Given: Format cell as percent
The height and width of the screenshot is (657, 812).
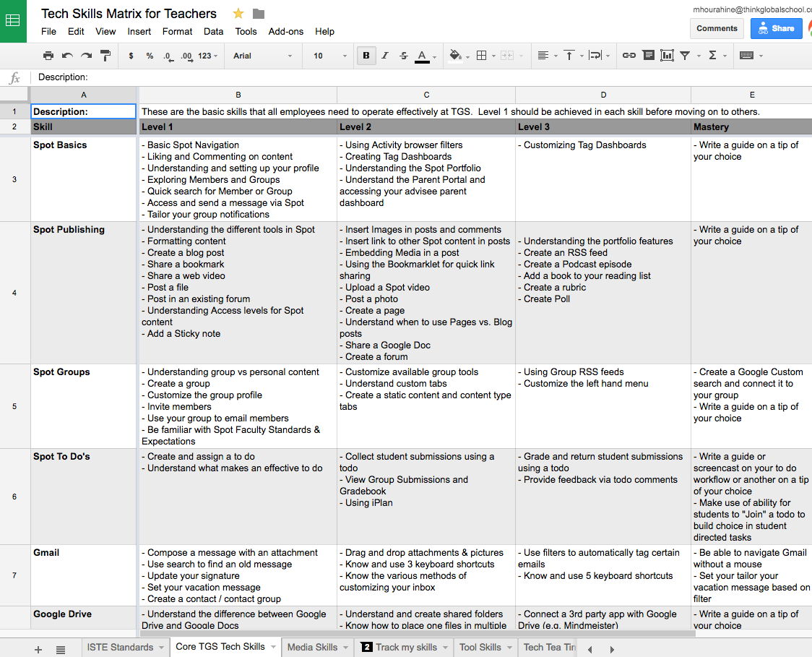Looking at the screenshot, I should [150, 56].
